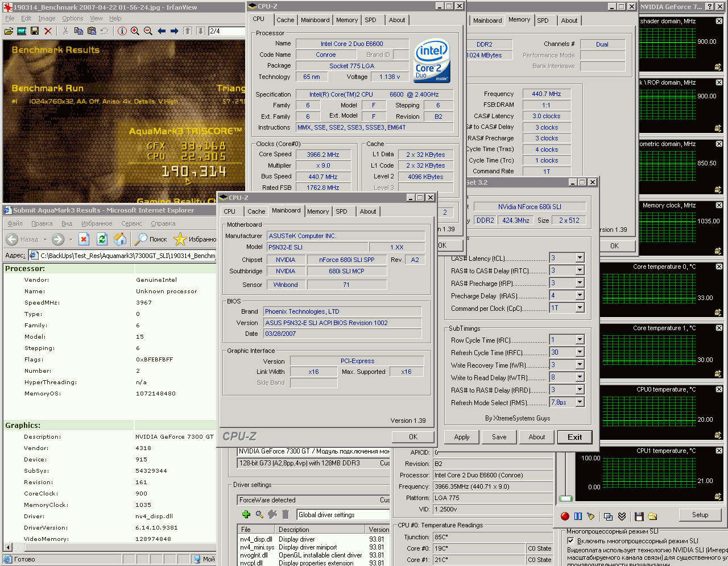Delete file with red X in IrfanView

48,31
